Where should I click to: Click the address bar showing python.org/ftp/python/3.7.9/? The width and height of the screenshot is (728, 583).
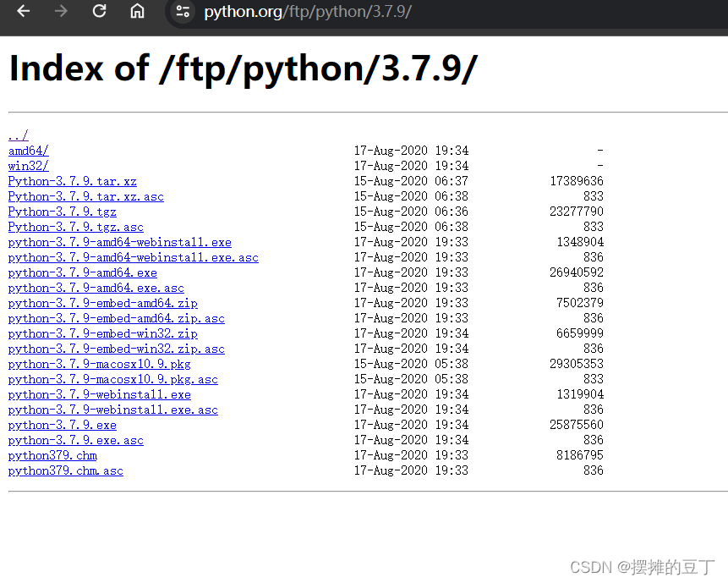308,12
